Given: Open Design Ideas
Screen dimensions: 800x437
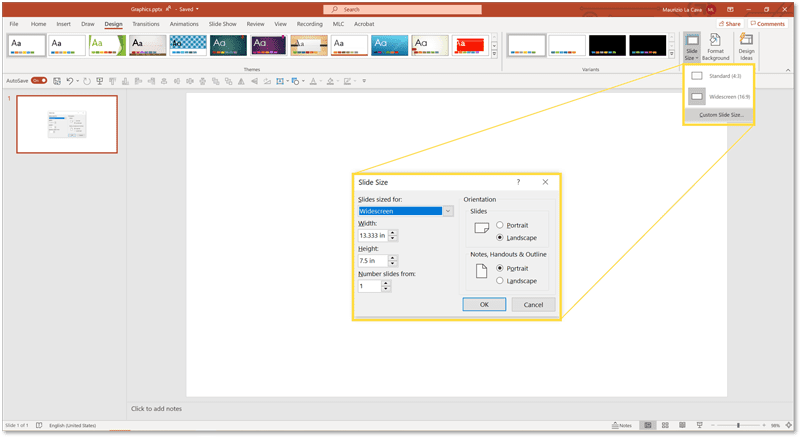Looking at the screenshot, I should pyautogui.click(x=746, y=47).
